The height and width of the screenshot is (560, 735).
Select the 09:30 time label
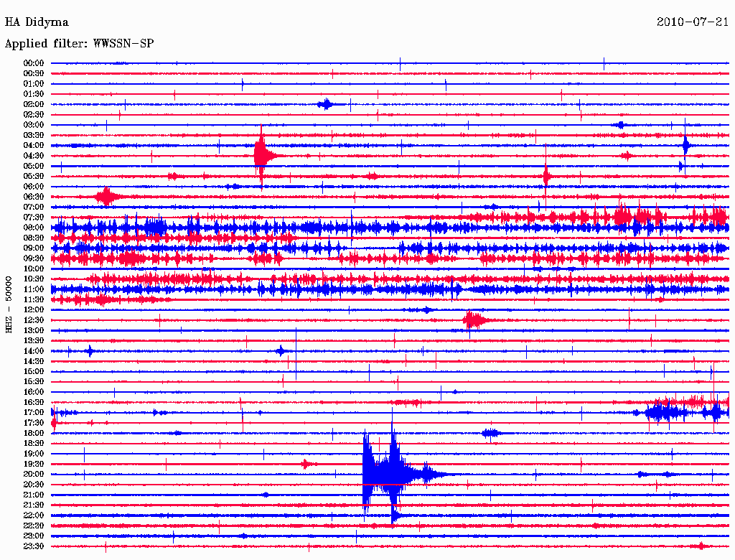coord(33,258)
